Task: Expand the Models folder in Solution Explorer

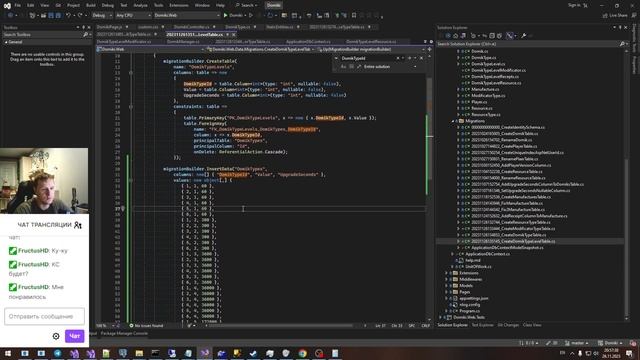Action: click(x=447, y=286)
